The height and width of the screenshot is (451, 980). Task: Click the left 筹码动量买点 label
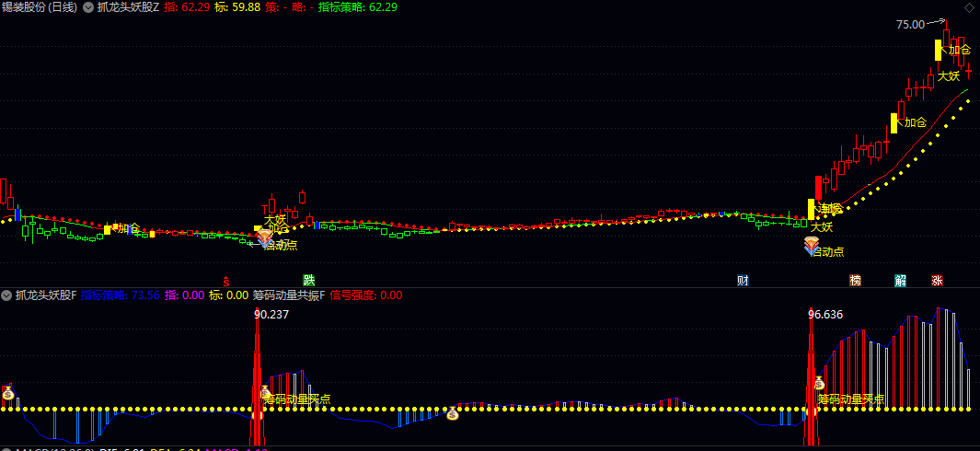coord(297,399)
